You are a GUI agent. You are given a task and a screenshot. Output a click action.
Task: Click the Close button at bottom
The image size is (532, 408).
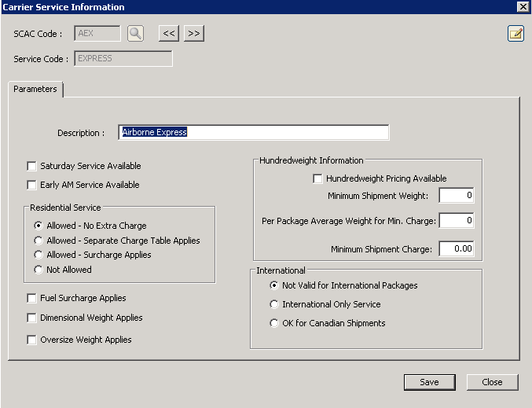[x=492, y=382]
